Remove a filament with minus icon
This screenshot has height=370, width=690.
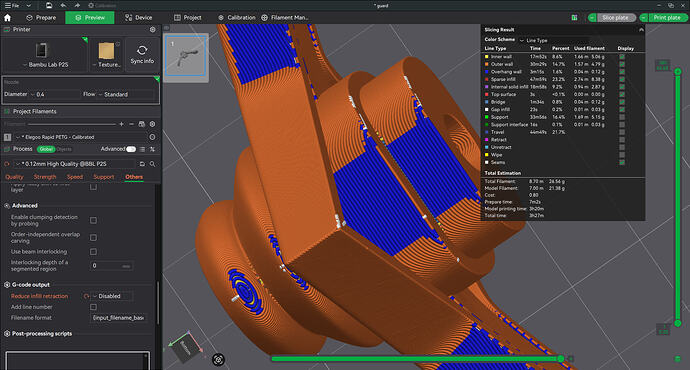point(132,124)
